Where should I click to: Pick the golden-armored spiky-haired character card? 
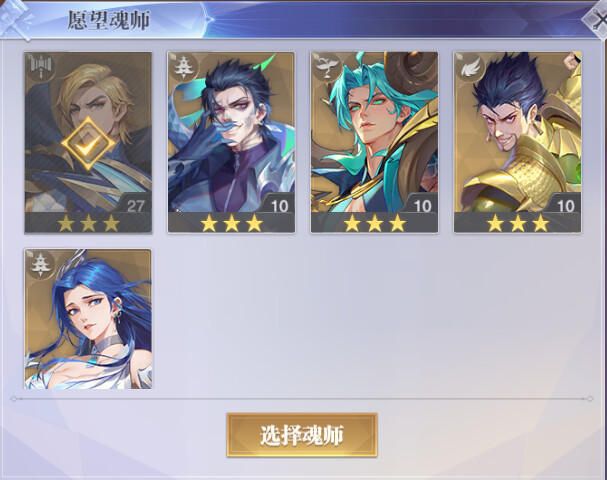pyautogui.click(x=518, y=143)
